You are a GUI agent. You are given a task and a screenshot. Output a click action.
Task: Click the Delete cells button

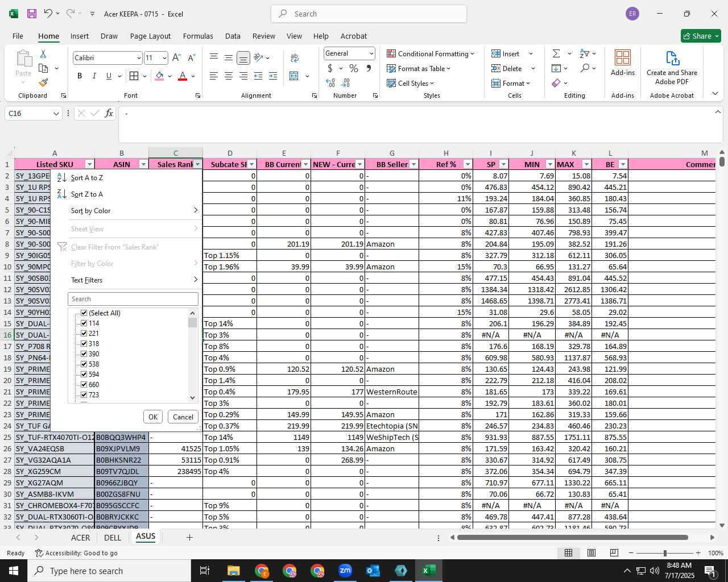click(x=507, y=68)
